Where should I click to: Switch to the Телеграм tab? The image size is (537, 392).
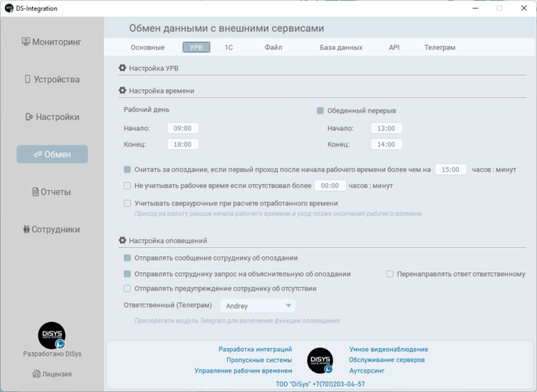click(439, 48)
